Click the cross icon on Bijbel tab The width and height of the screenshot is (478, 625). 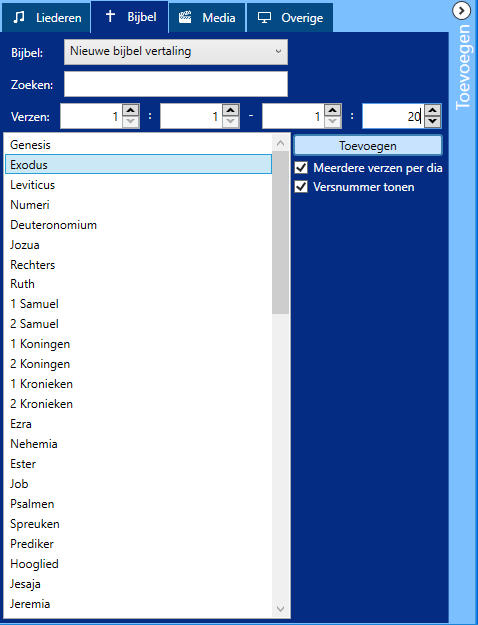click(x=110, y=16)
